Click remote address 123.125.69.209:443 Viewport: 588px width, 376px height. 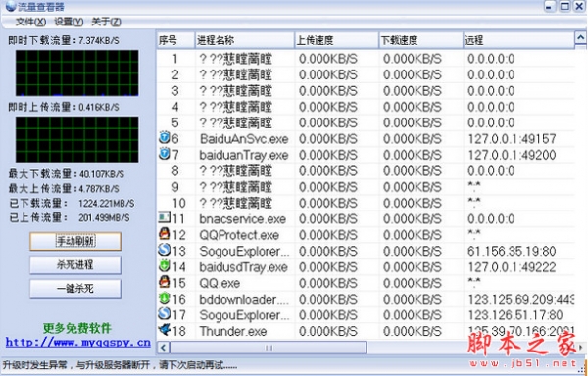click(x=521, y=300)
